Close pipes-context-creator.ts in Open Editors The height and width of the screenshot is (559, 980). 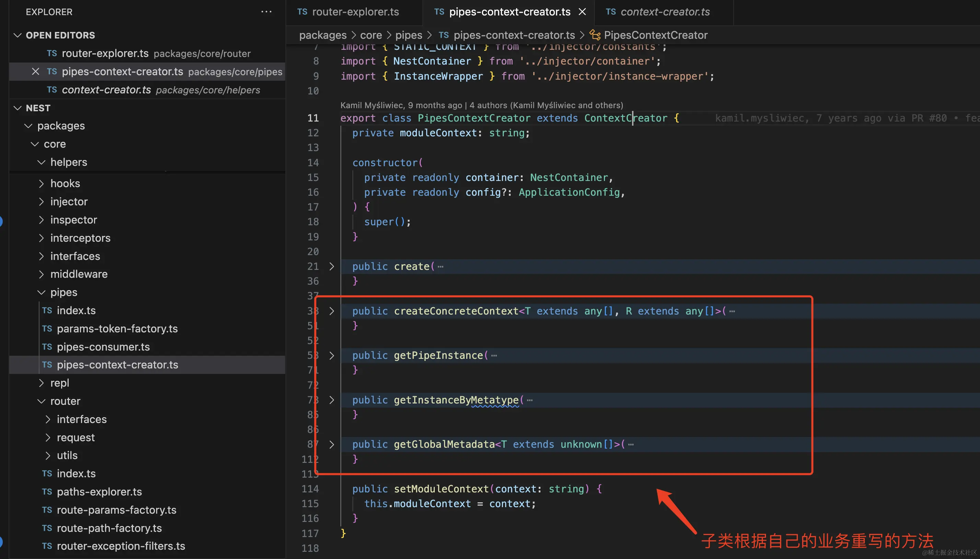click(35, 71)
